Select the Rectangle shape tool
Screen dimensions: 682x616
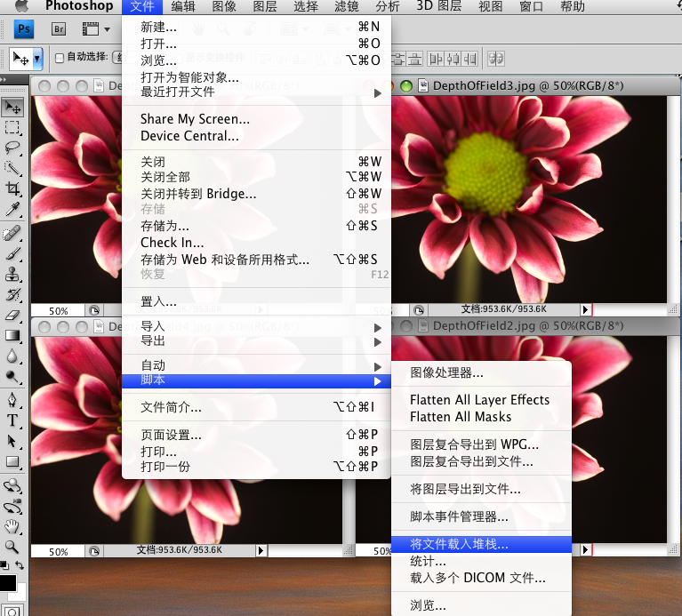pos(12,461)
